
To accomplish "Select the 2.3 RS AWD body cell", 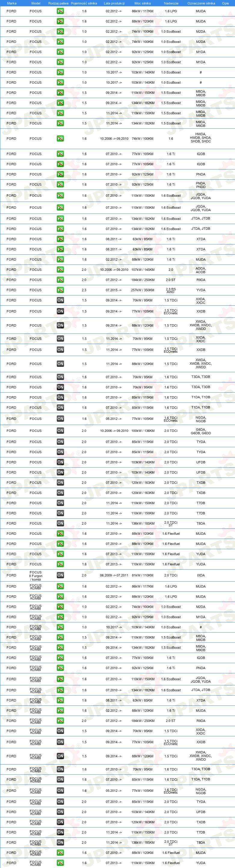I will (x=171, y=290).
